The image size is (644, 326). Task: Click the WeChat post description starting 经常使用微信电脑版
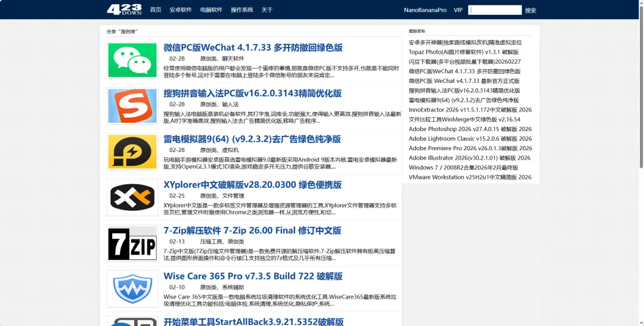click(281, 72)
